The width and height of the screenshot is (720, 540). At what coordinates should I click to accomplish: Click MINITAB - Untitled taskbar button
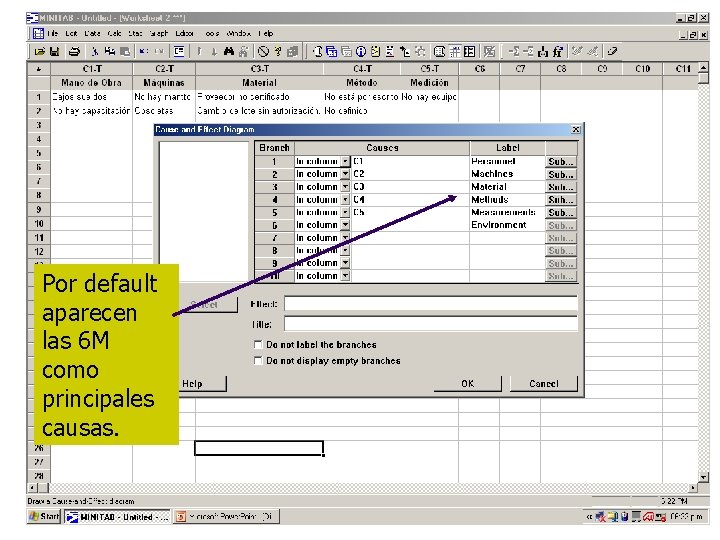pyautogui.click(x=117, y=517)
